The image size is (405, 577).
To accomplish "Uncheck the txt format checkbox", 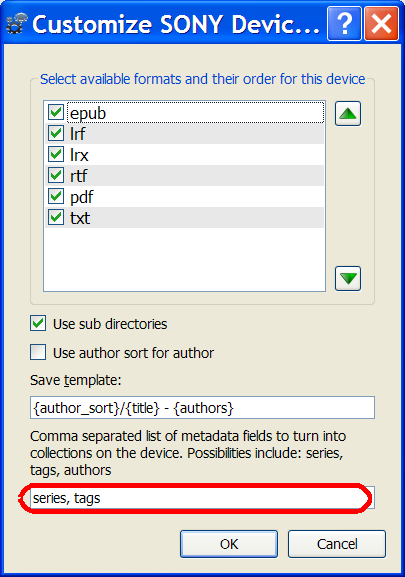I will pos(56,217).
